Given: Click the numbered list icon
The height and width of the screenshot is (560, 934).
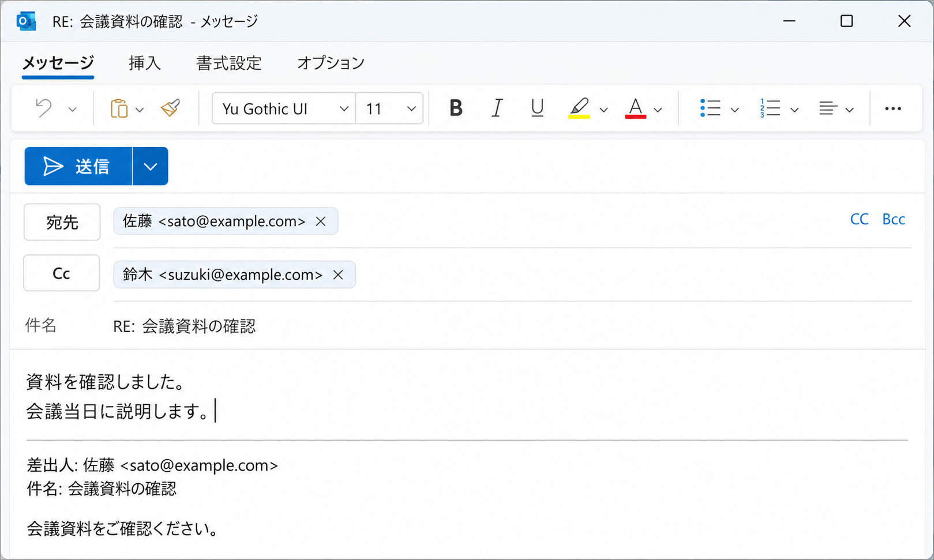Looking at the screenshot, I should [770, 108].
